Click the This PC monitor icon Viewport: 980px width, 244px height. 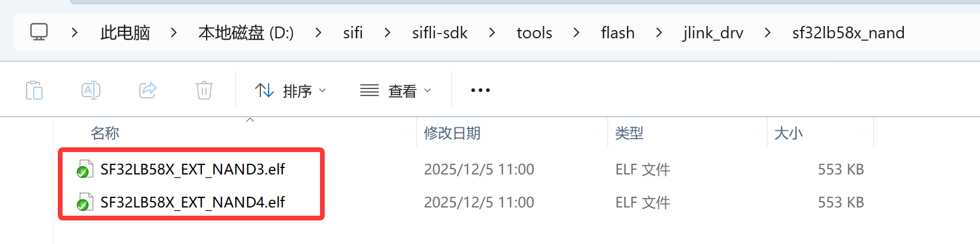(39, 32)
